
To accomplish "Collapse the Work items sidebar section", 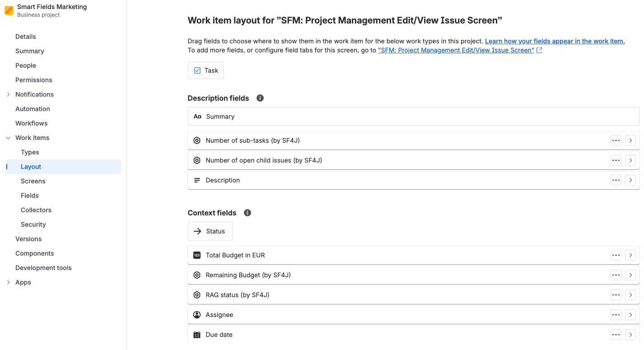I will click(8, 138).
